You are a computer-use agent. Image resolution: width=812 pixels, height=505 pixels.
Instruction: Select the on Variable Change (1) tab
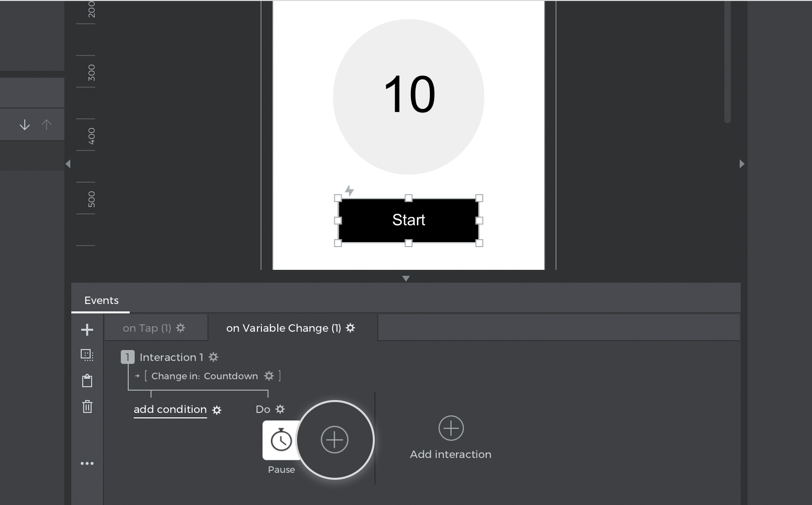tap(293, 328)
